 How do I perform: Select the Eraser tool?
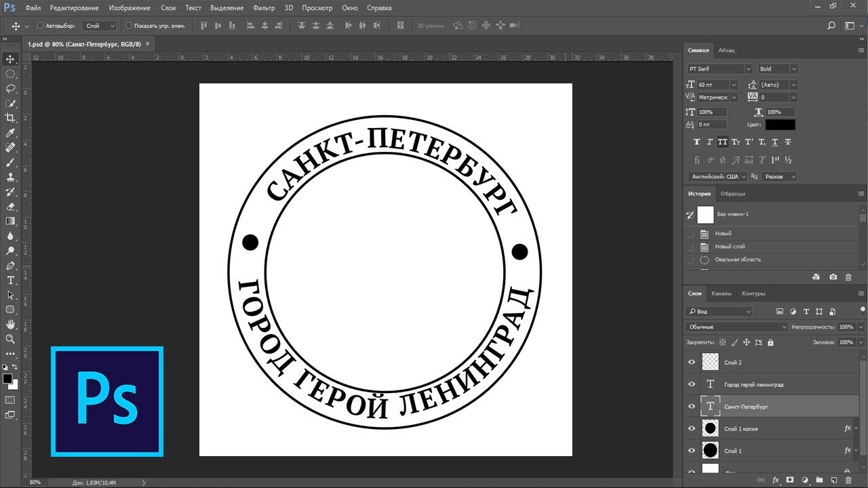[10, 207]
